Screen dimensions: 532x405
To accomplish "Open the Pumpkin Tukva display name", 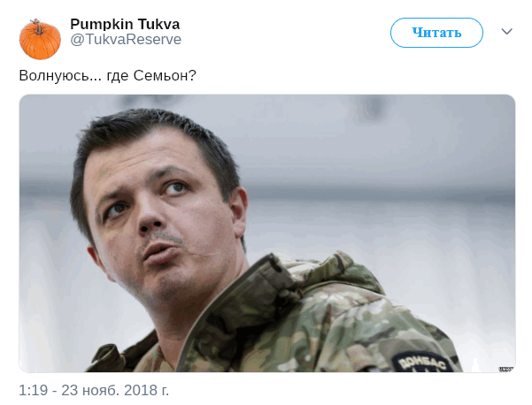I will (x=125, y=24).
